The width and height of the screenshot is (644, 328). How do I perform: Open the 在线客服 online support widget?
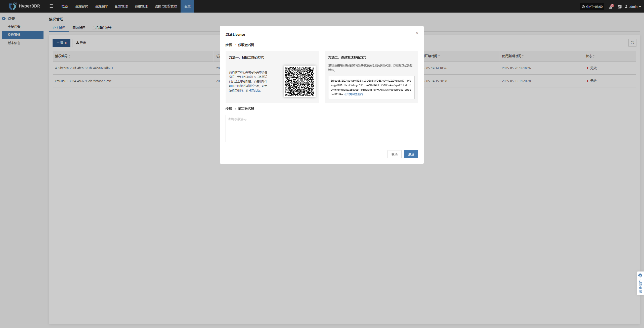[x=640, y=283]
